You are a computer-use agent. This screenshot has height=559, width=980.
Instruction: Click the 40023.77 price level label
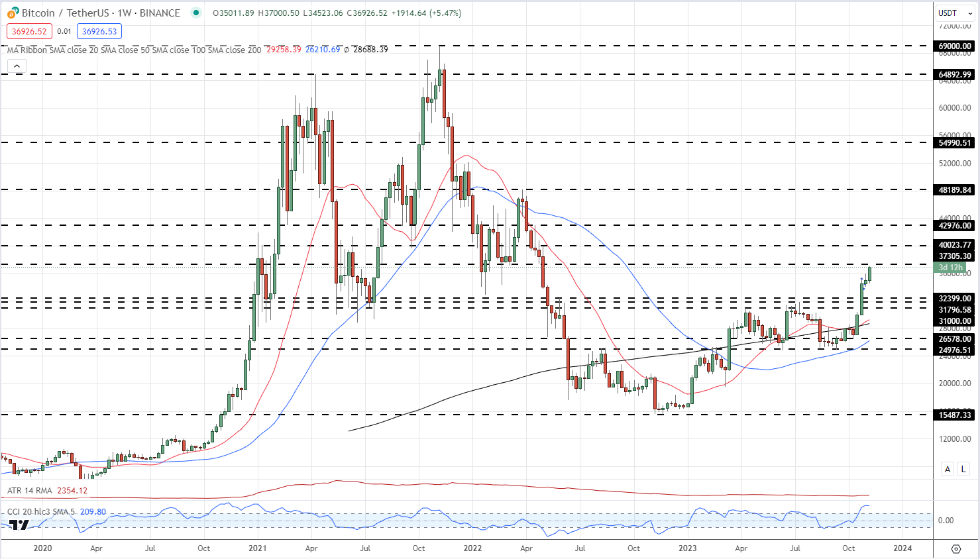click(x=955, y=245)
